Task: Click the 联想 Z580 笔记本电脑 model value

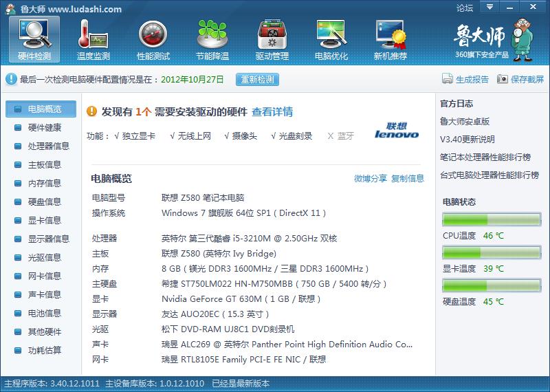Action: tap(203, 197)
